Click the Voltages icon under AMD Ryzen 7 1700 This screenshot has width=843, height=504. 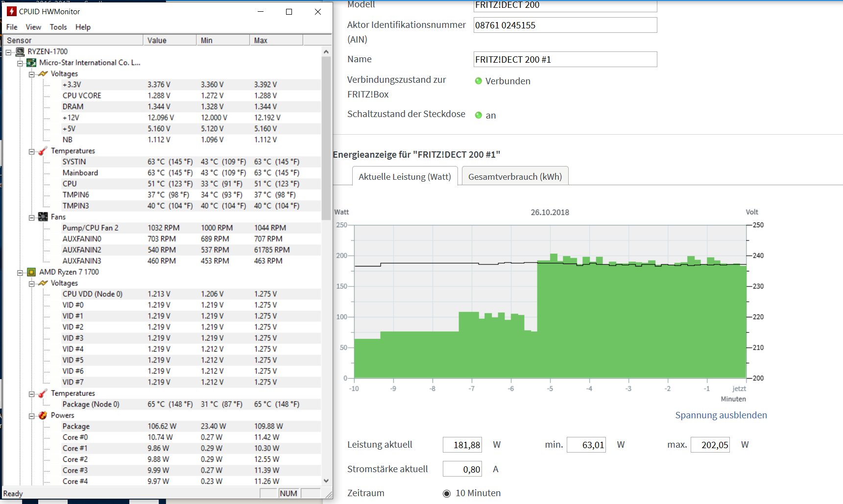pos(43,283)
